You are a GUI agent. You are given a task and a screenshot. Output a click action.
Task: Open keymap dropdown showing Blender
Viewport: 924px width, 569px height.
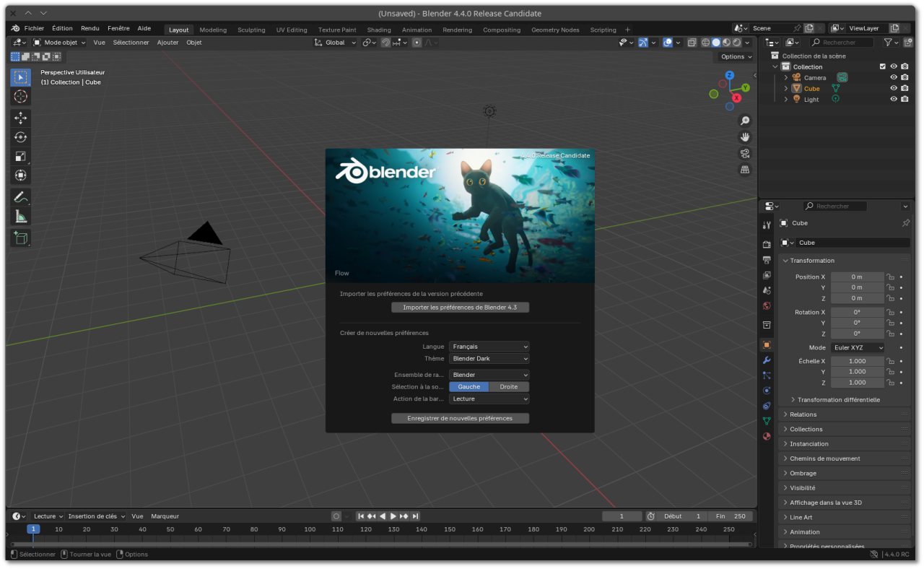tap(489, 375)
